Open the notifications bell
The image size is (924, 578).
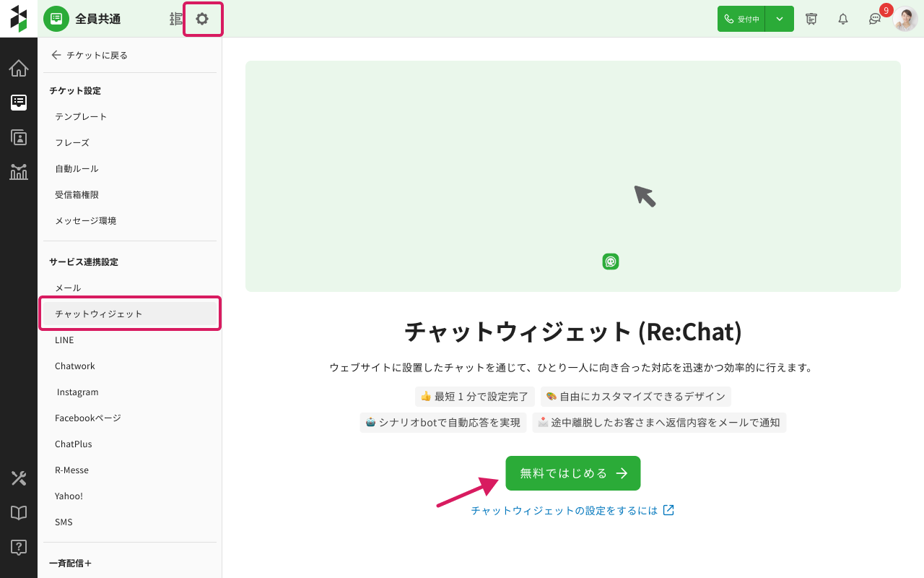pos(843,19)
